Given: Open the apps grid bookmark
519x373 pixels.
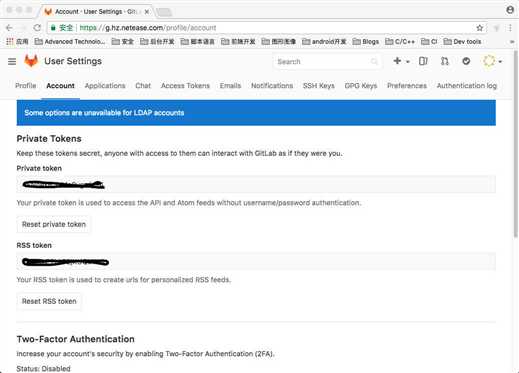Looking at the screenshot, I should 17,42.
